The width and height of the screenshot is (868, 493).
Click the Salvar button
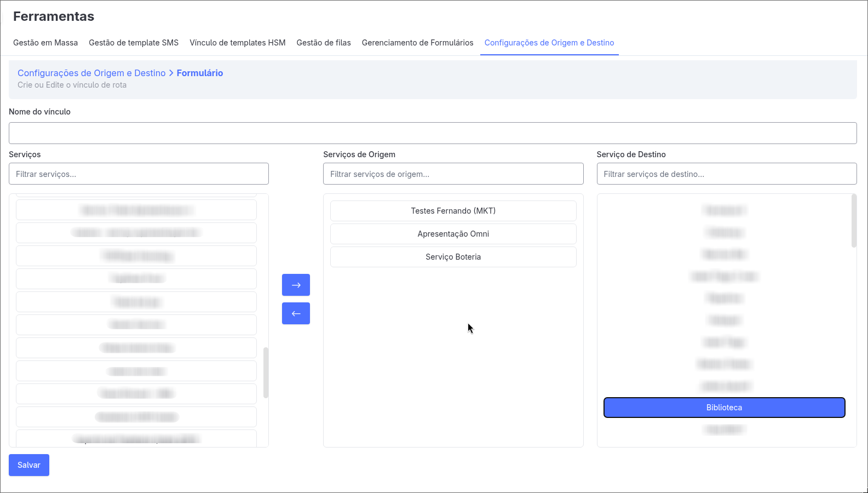click(x=29, y=465)
